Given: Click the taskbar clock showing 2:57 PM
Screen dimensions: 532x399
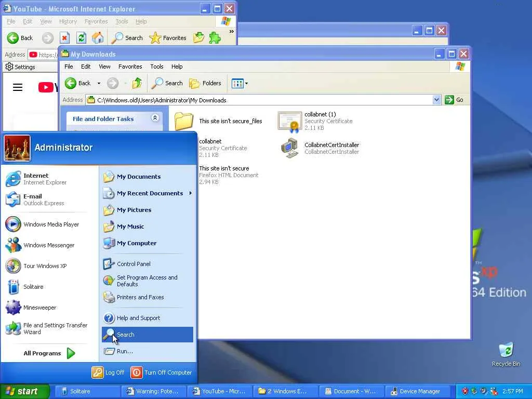Looking at the screenshot, I should (x=513, y=391).
